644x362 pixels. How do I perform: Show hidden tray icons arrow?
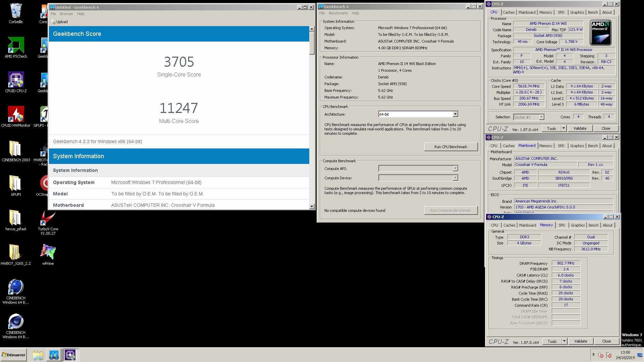click(x=593, y=355)
